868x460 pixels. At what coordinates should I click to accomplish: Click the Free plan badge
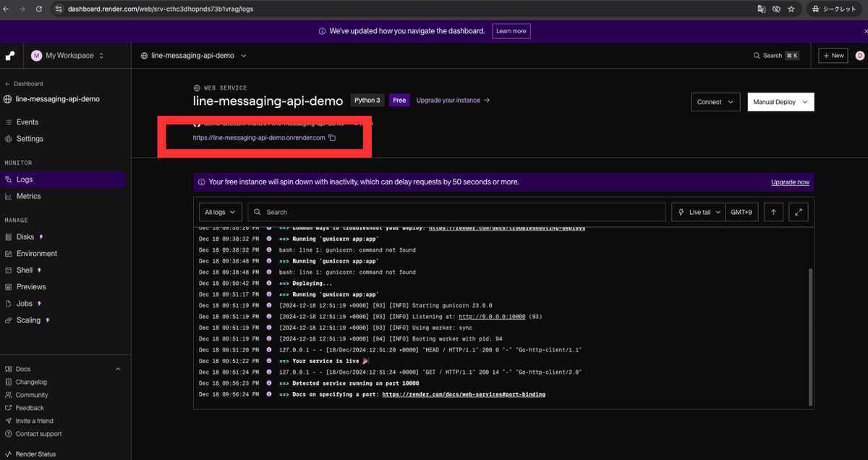[399, 101]
